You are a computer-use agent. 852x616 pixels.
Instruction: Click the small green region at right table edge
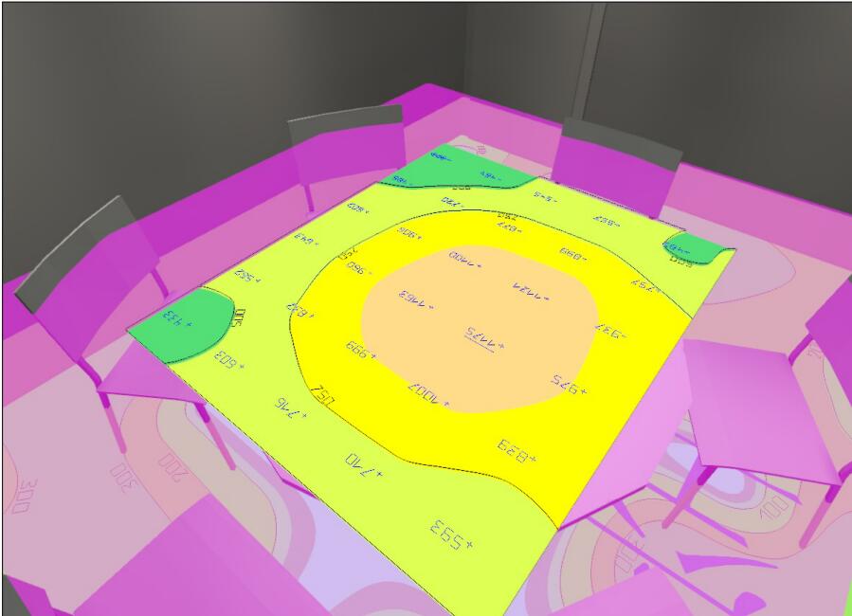(697, 247)
